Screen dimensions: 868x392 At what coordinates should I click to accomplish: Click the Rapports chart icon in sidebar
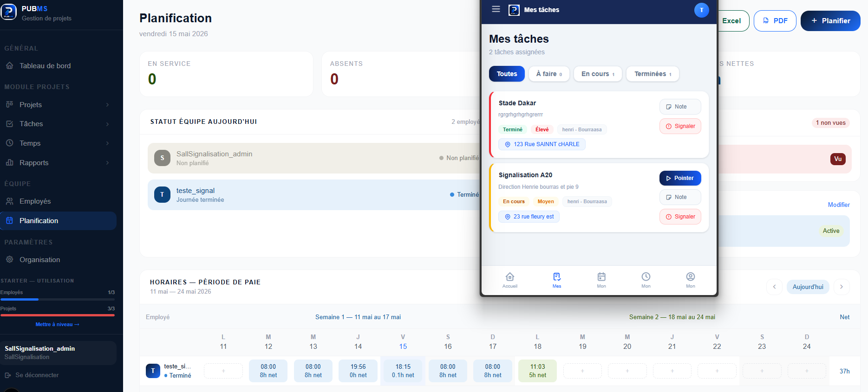(x=9, y=162)
